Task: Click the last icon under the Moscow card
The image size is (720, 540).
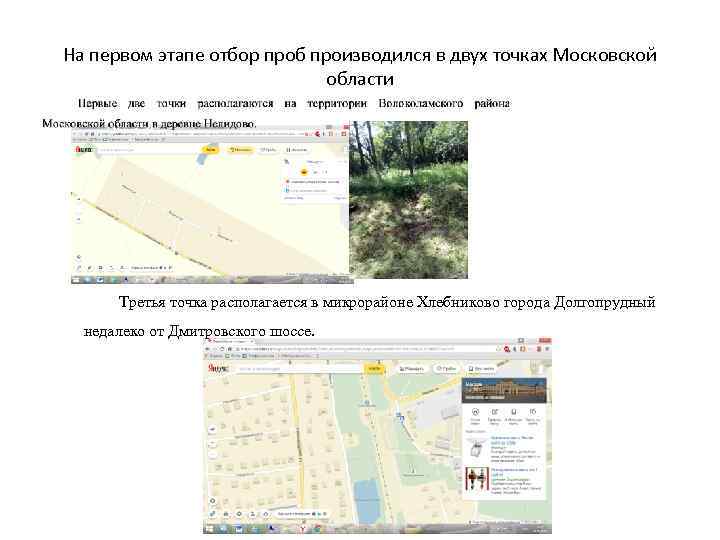Action: click(x=533, y=412)
